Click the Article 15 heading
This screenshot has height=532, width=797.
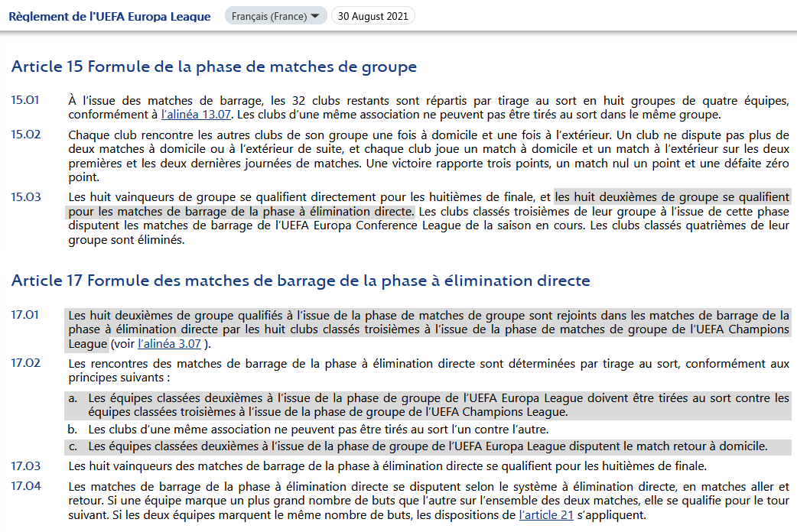point(214,66)
